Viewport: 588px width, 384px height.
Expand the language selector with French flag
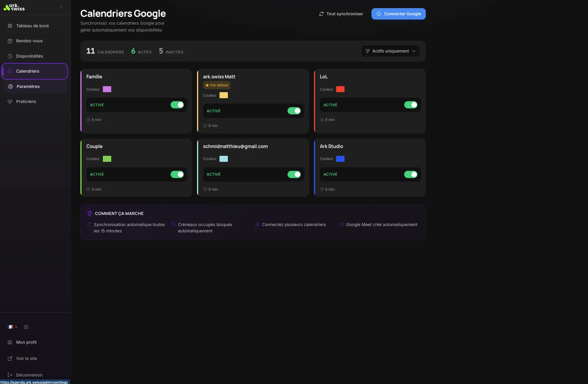click(12, 327)
